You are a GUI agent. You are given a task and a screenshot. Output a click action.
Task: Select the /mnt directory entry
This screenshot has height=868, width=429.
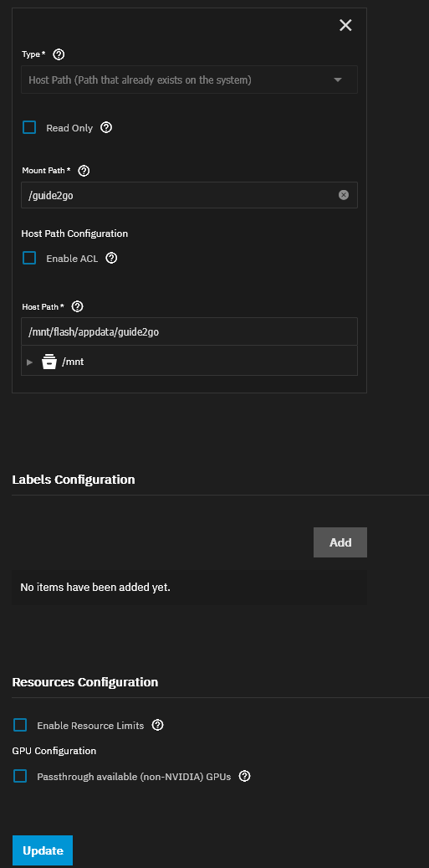pyautogui.click(x=73, y=362)
